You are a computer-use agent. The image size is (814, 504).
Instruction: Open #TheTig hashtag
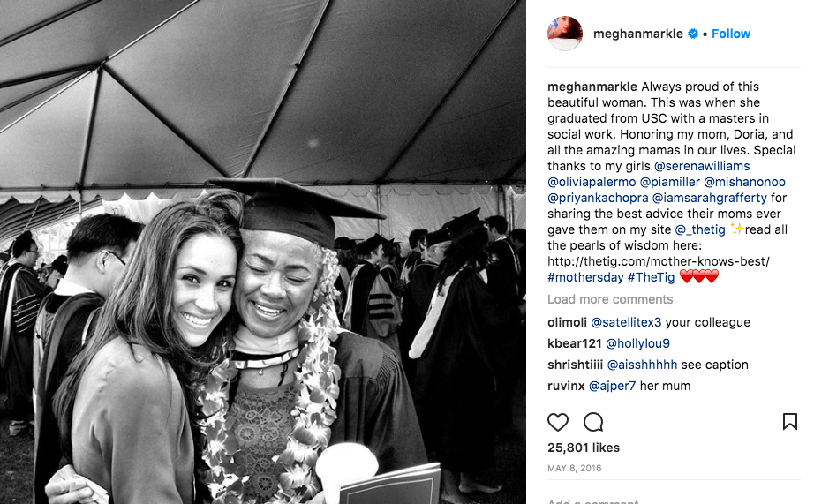(x=651, y=277)
